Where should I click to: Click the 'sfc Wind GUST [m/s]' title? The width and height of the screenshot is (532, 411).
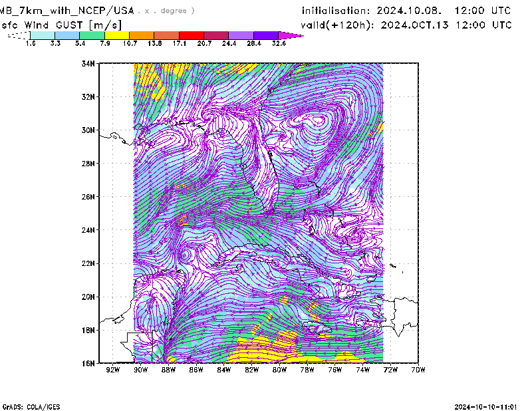click(61, 25)
